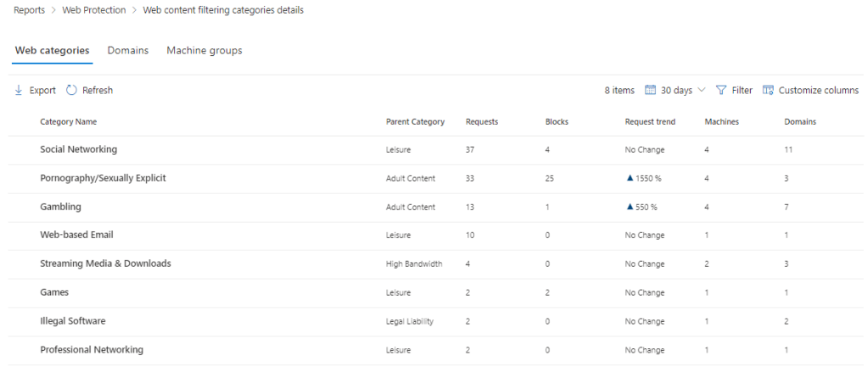Switch to the Domains tab
868x389 pixels.
pos(127,51)
